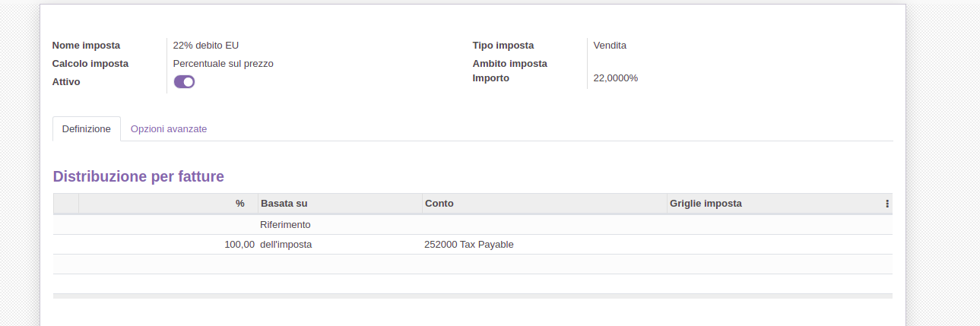Click the Griglie imposta column header
Screen dimensions: 980x326
(774, 204)
